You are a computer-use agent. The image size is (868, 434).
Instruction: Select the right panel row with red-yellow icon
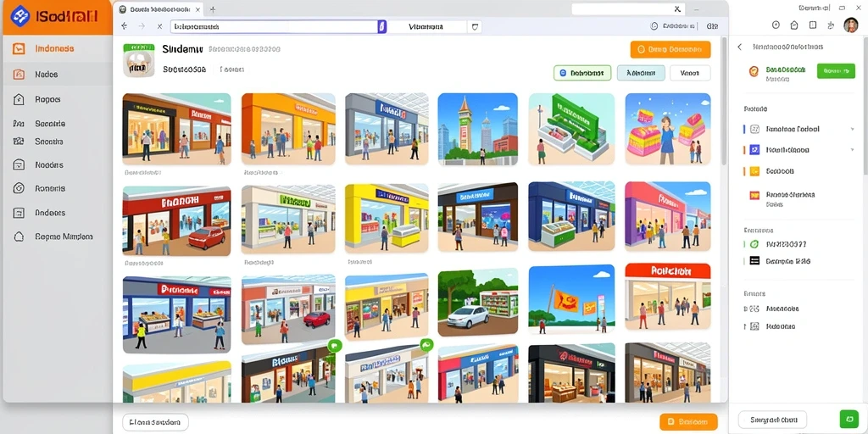tap(799, 198)
